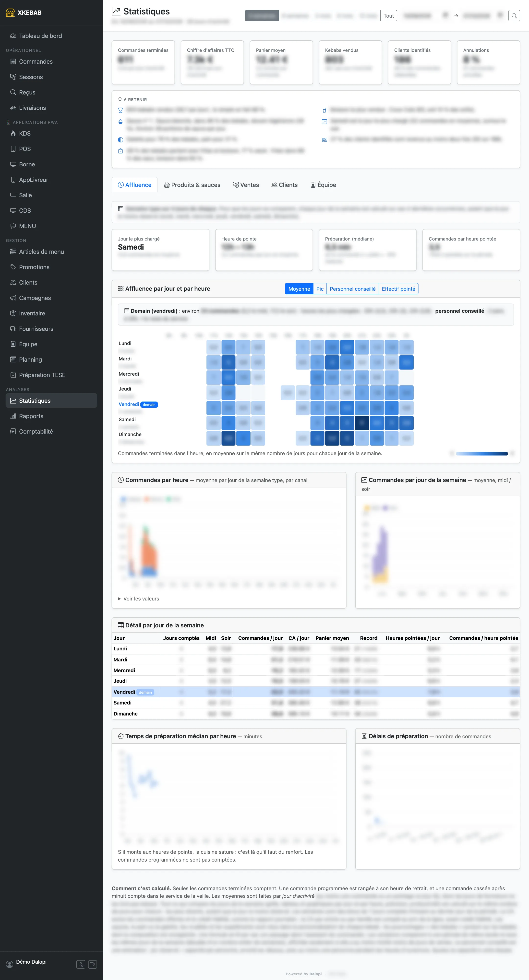Switch heatmap to Effectif pointé

pyautogui.click(x=398, y=289)
